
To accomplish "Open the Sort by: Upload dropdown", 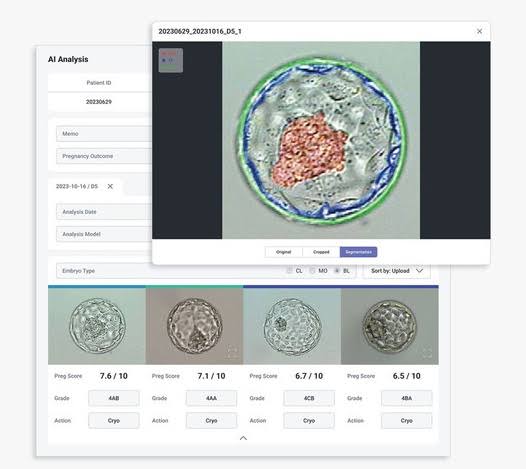I will pos(397,271).
